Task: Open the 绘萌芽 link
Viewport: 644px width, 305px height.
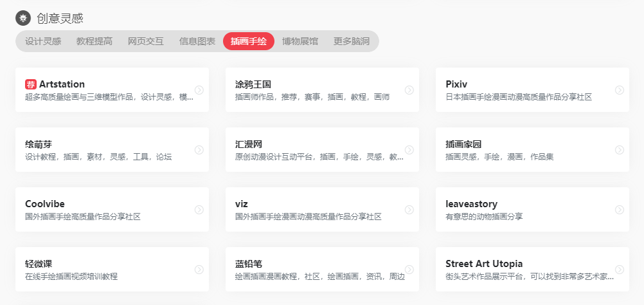Action: pos(39,145)
